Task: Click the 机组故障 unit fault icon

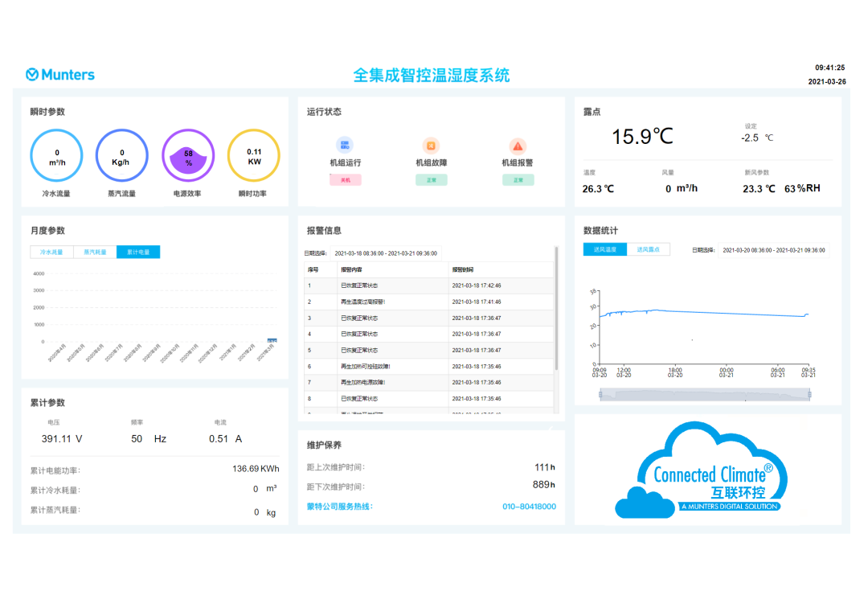Action: coord(432,146)
